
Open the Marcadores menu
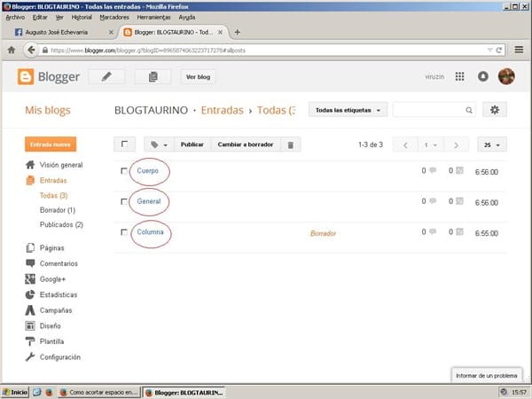[x=114, y=18]
